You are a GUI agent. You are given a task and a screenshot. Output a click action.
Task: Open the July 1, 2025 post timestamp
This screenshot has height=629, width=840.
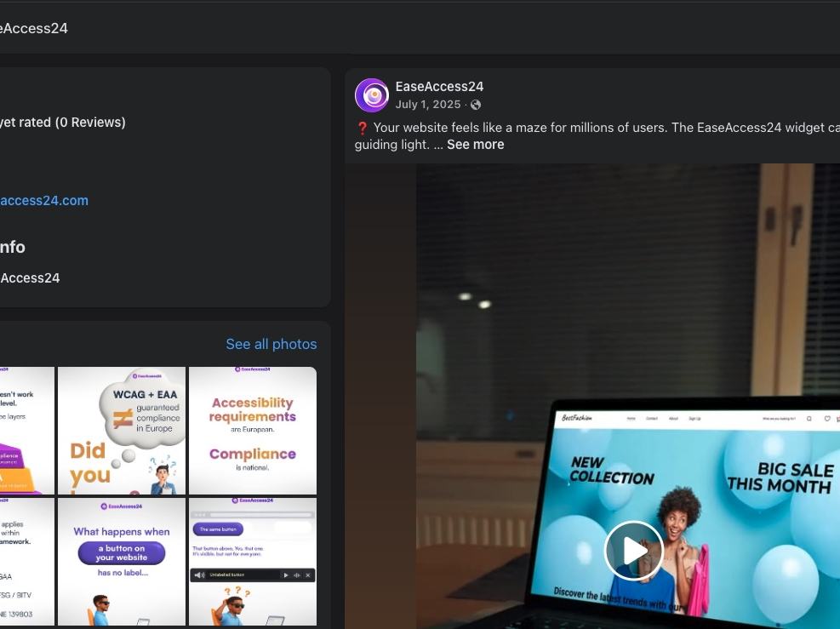pos(428,105)
